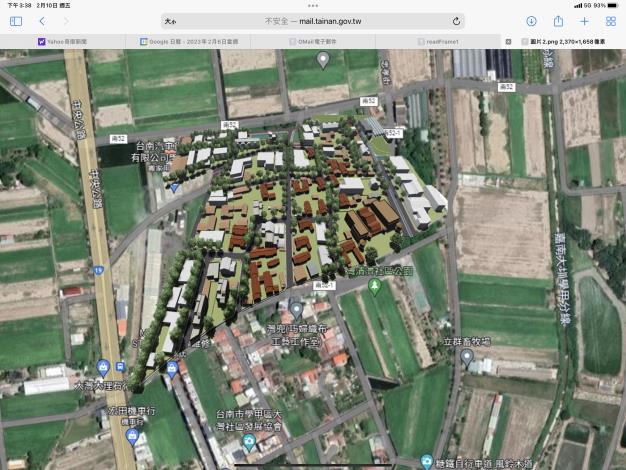Screen dimensions: 626x470
Task: Tap the 台南市學甲區大灣社區發展協會 marker
Action: click(249, 440)
